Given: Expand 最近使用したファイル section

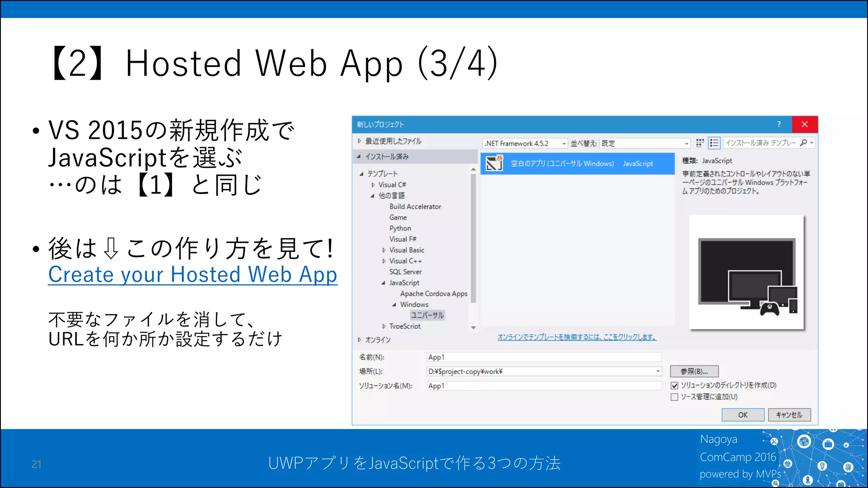Looking at the screenshot, I should tap(359, 141).
